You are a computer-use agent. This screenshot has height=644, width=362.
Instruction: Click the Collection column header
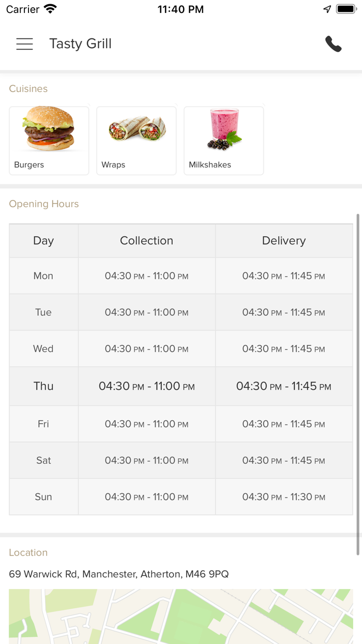tap(146, 241)
